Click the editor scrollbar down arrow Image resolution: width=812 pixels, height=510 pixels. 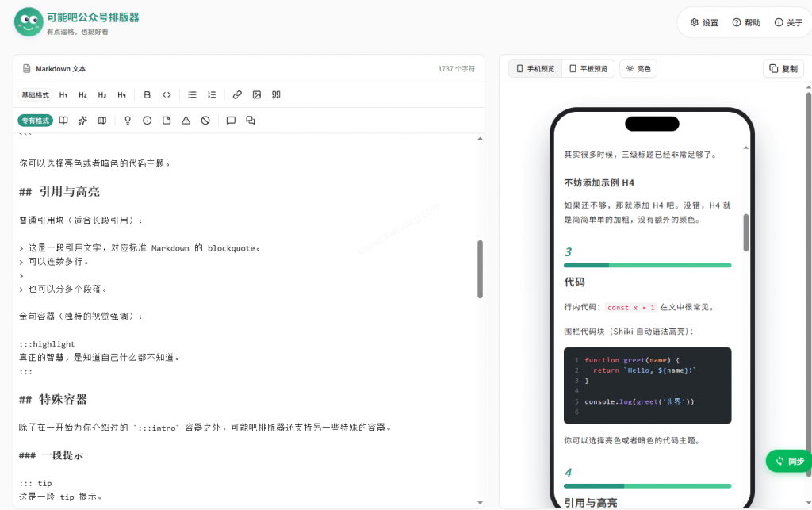tap(480, 503)
